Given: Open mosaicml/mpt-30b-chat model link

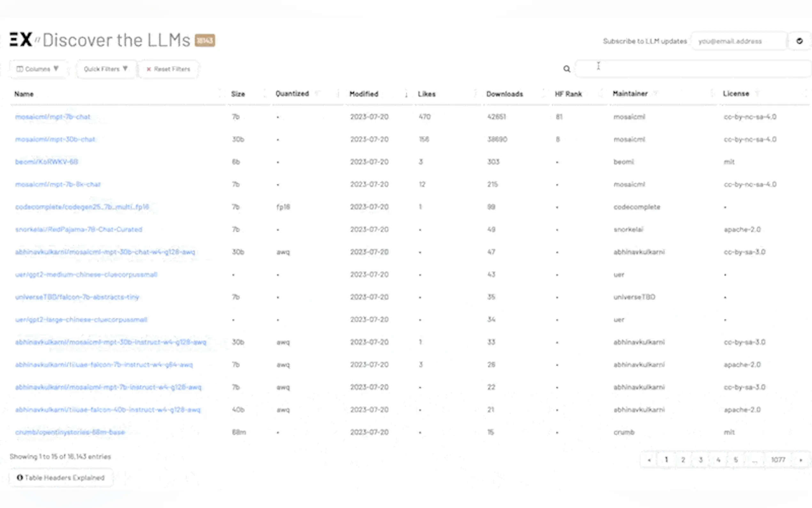Looking at the screenshot, I should (55, 139).
